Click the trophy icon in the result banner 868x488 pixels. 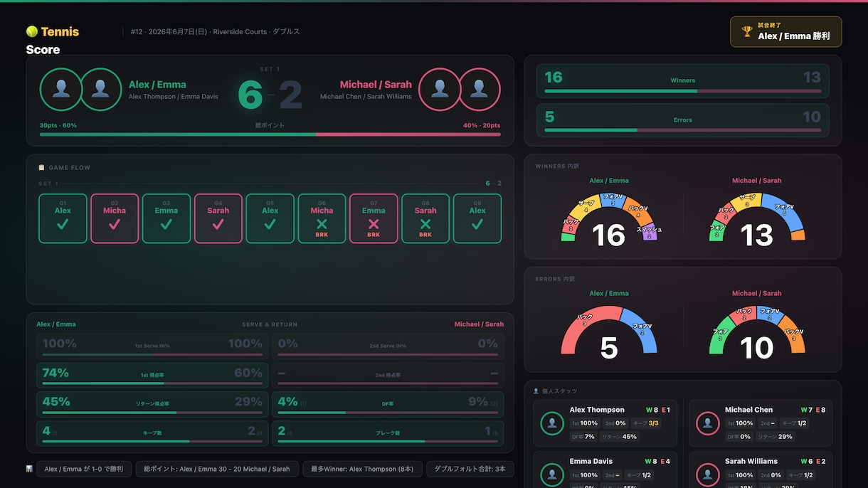tap(747, 31)
